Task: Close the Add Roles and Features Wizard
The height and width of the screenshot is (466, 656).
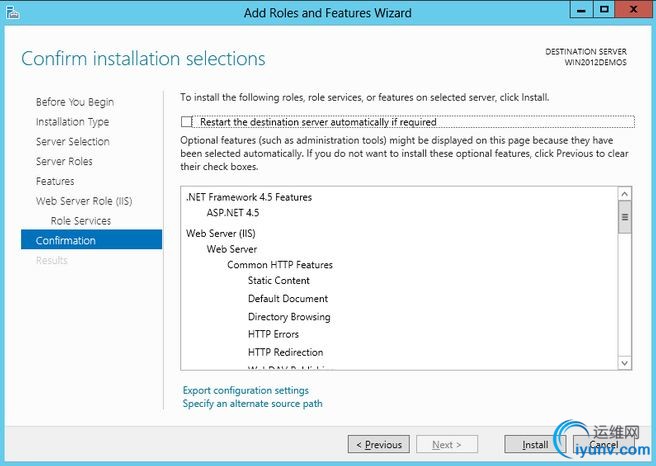Action: pyautogui.click(x=634, y=9)
